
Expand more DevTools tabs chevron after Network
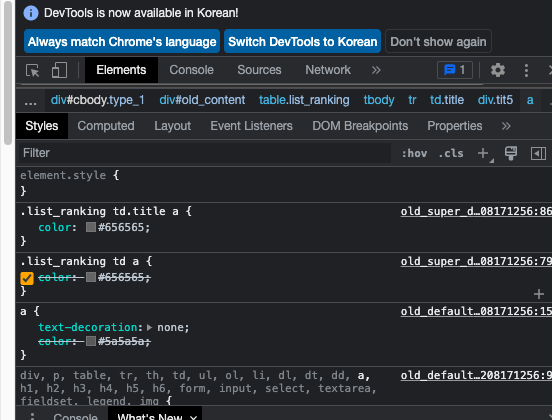(376, 70)
